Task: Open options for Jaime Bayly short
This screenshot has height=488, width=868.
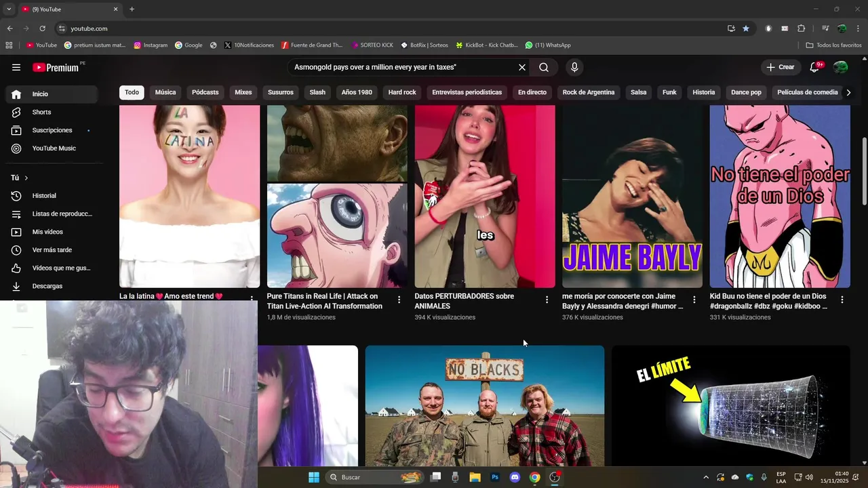Action: (694, 300)
